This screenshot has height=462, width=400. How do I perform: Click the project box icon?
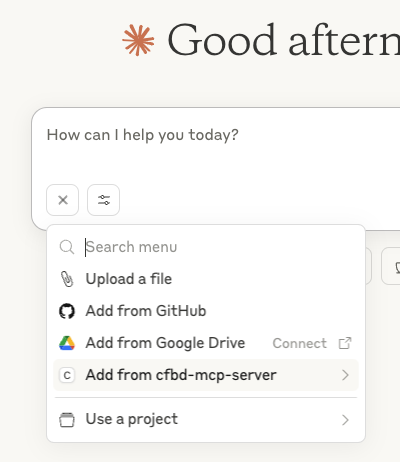67,420
